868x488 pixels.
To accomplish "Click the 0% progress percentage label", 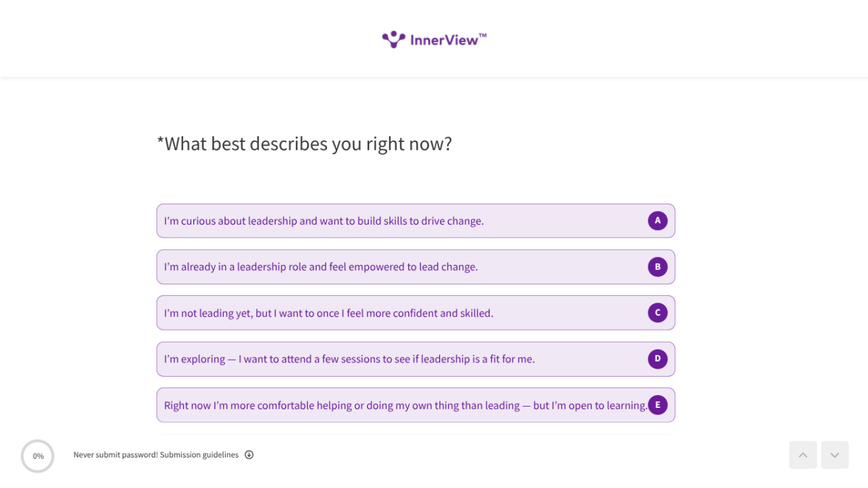I will pyautogui.click(x=38, y=456).
